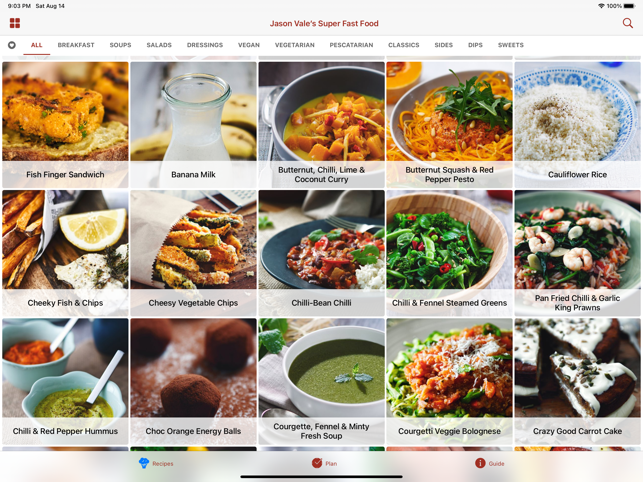
Task: Open the Dips category tab
Action: click(475, 45)
